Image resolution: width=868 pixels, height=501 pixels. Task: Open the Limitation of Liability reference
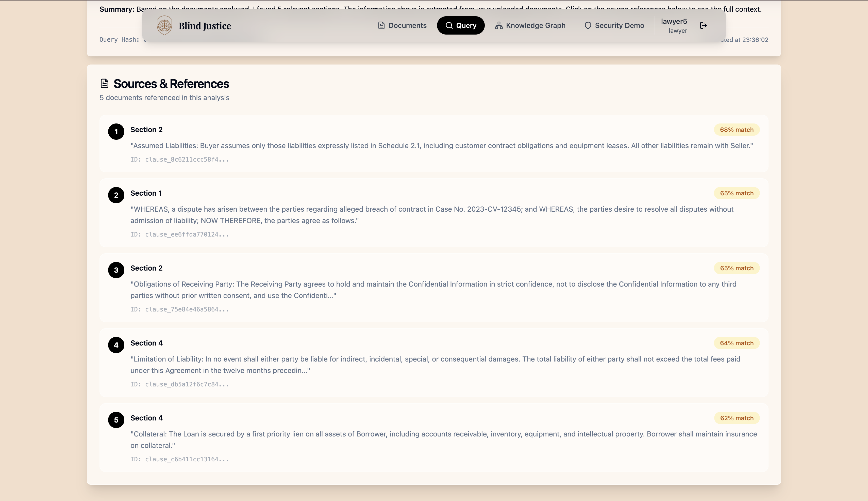click(435, 364)
